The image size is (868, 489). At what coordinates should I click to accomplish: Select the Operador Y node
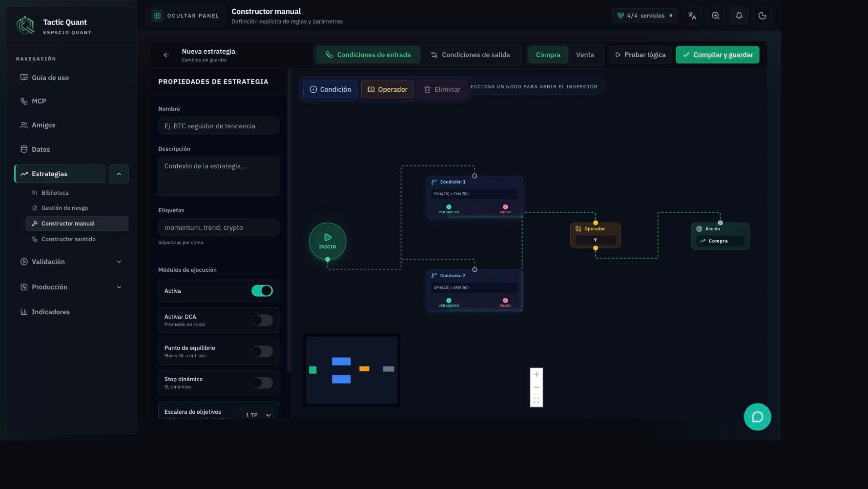[596, 235]
